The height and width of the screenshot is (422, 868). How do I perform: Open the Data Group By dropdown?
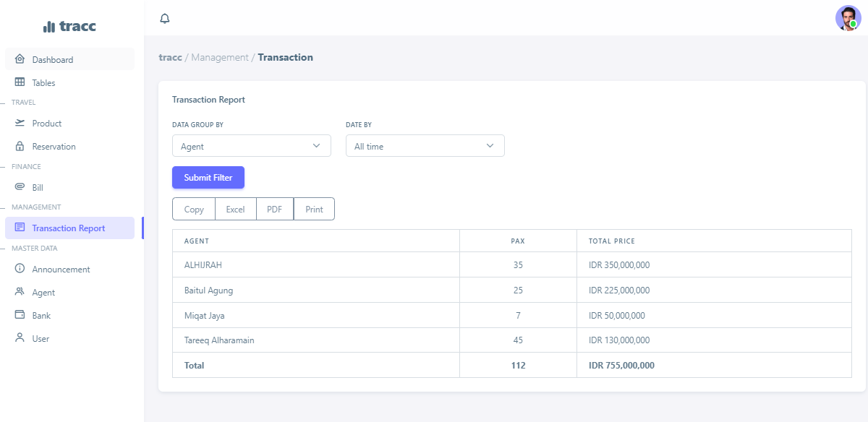[x=251, y=146]
